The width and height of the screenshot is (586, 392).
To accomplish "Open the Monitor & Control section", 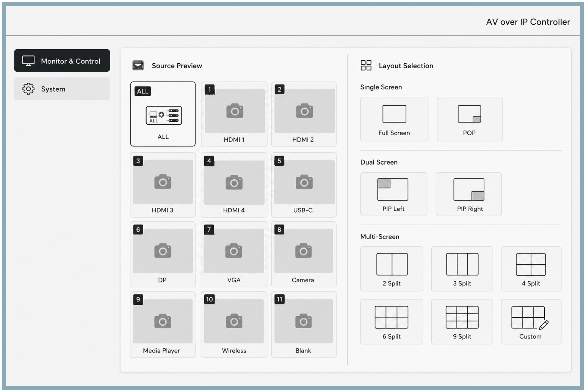I will tap(62, 61).
